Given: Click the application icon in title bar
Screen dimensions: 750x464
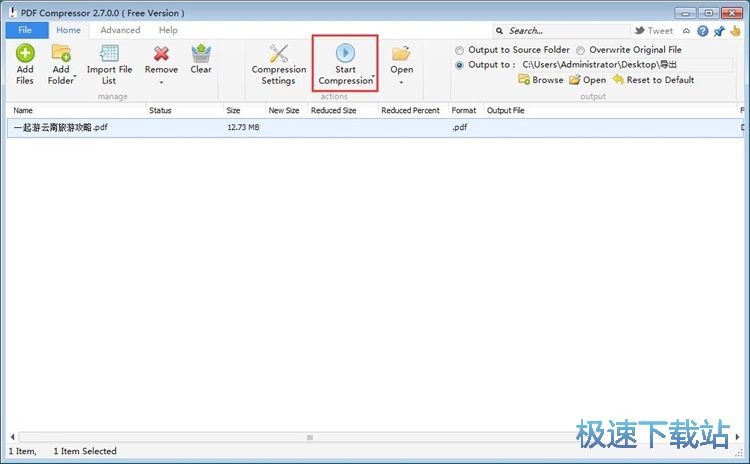Looking at the screenshot, I should point(13,12).
